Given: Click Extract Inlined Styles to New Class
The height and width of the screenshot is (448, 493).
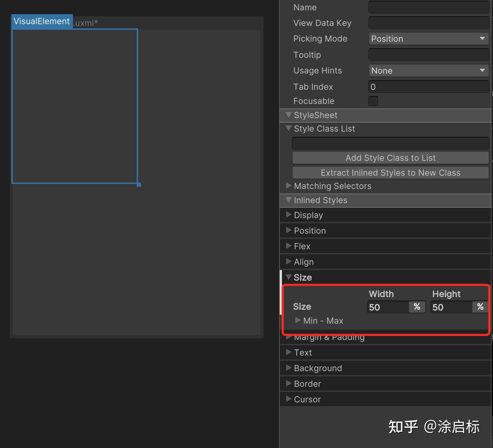Looking at the screenshot, I should coord(390,173).
